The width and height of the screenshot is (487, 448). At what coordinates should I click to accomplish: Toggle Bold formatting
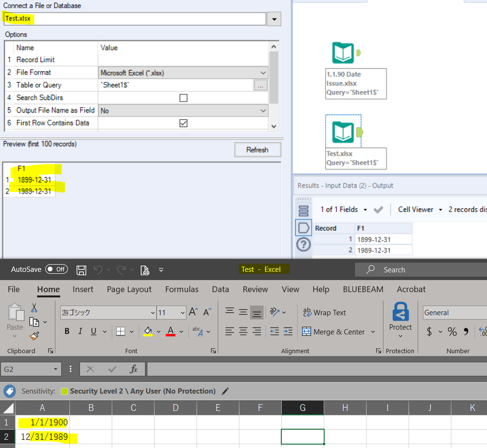pyautogui.click(x=67, y=331)
